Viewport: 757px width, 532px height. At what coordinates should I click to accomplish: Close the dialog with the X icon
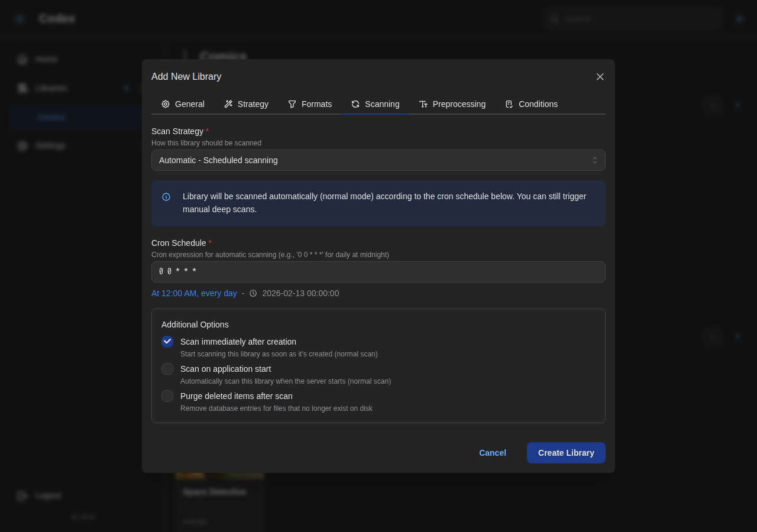[x=600, y=77]
